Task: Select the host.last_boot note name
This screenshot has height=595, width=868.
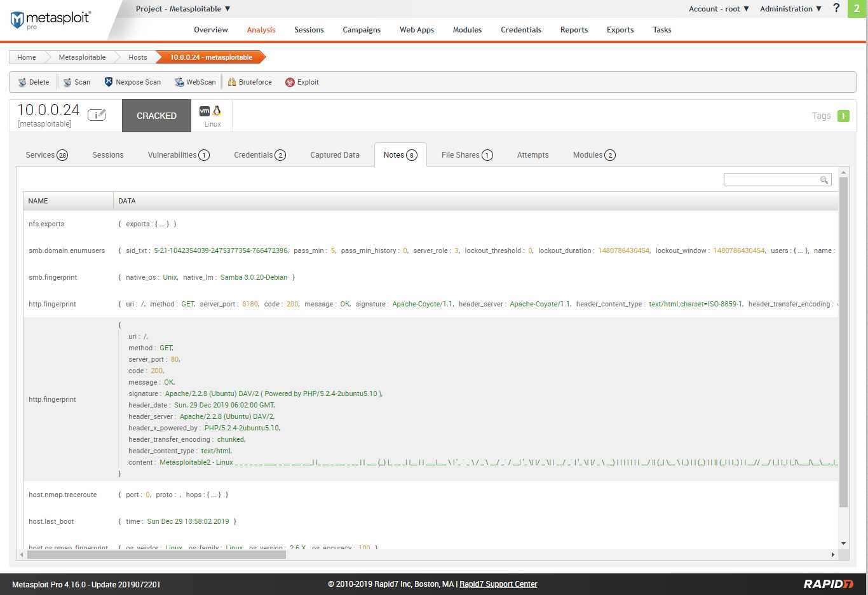Action: [51, 521]
